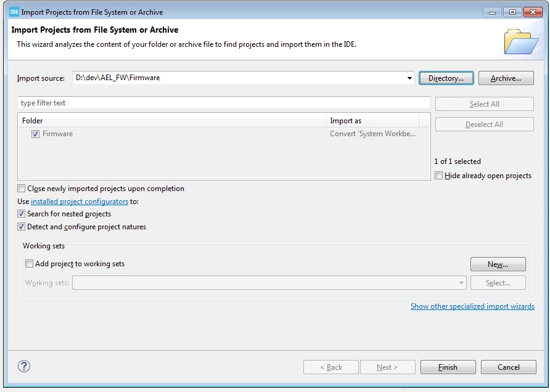Click Finish to import the project
550x392 pixels.
click(448, 367)
